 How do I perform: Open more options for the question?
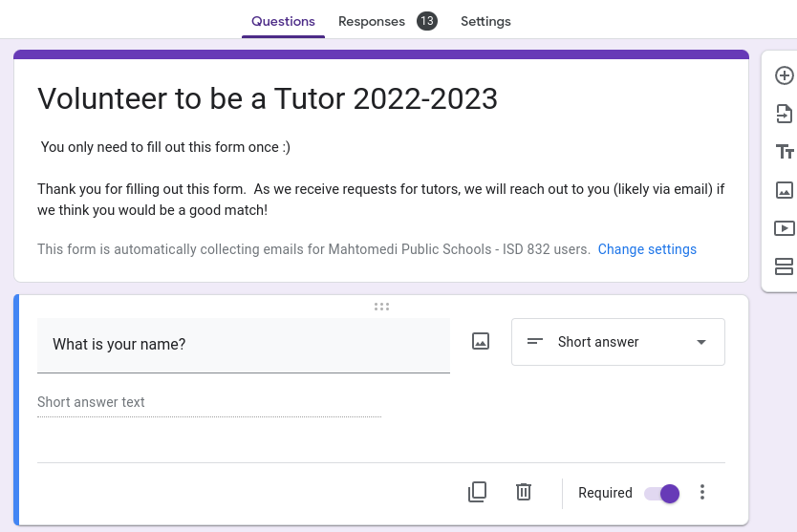(x=702, y=492)
